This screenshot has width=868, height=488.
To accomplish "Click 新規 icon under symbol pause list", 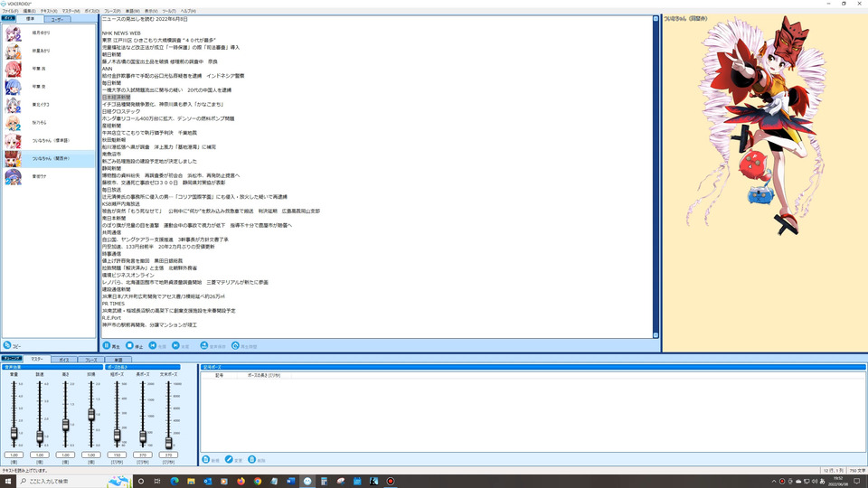I will pyautogui.click(x=206, y=460).
